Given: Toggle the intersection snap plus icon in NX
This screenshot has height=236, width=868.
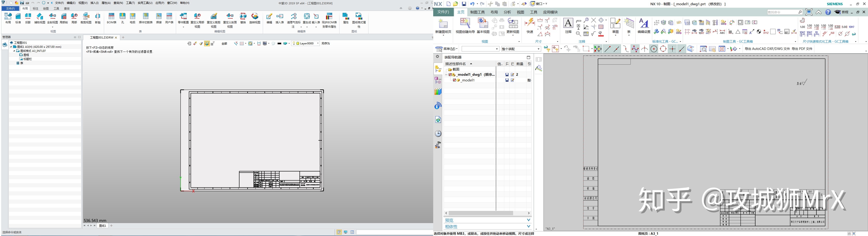Looking at the screenshot, I should pyautogui.click(x=672, y=49).
